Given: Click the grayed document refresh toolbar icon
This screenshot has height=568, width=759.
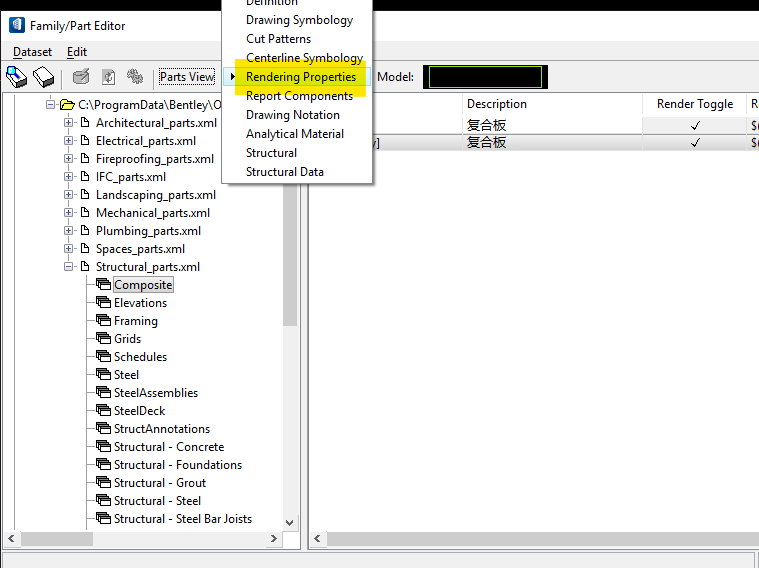Looking at the screenshot, I should (x=108, y=77).
